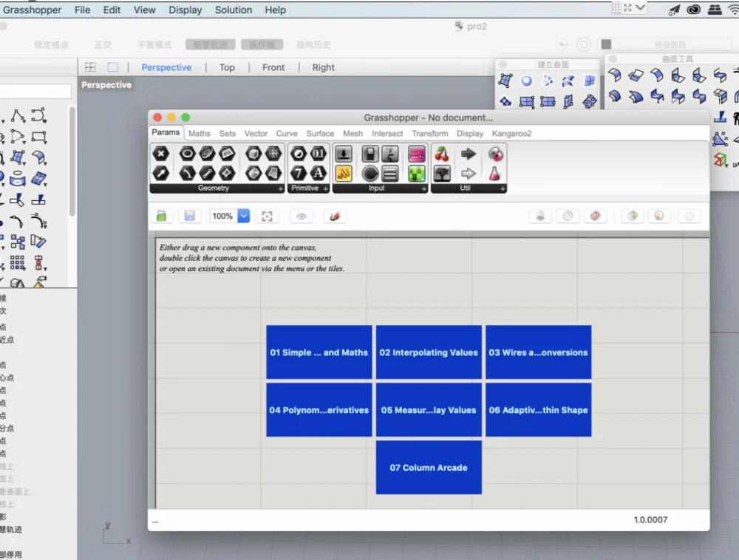739x560 pixels.
Task: Open the 07 Column Arcade tile
Action: pos(429,468)
